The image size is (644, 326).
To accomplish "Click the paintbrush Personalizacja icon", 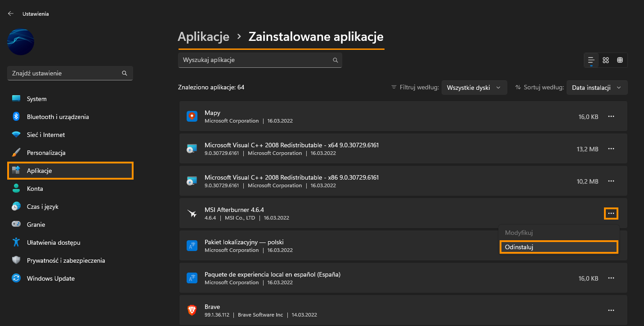I will click(x=16, y=153).
